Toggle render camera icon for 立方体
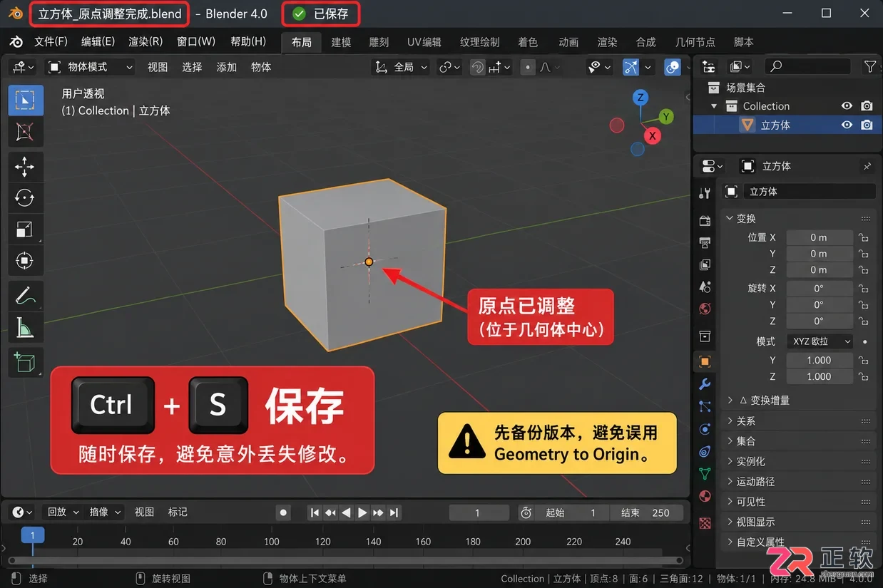The height and width of the screenshot is (588, 883). coord(867,125)
